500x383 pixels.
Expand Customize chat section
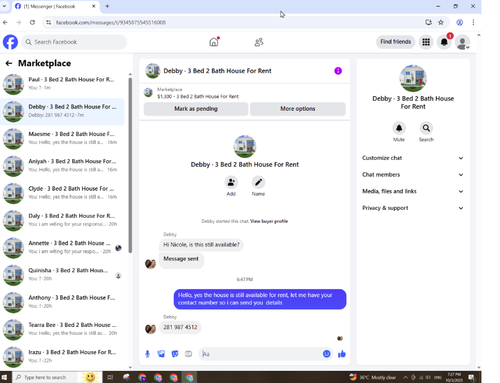pyautogui.click(x=413, y=158)
